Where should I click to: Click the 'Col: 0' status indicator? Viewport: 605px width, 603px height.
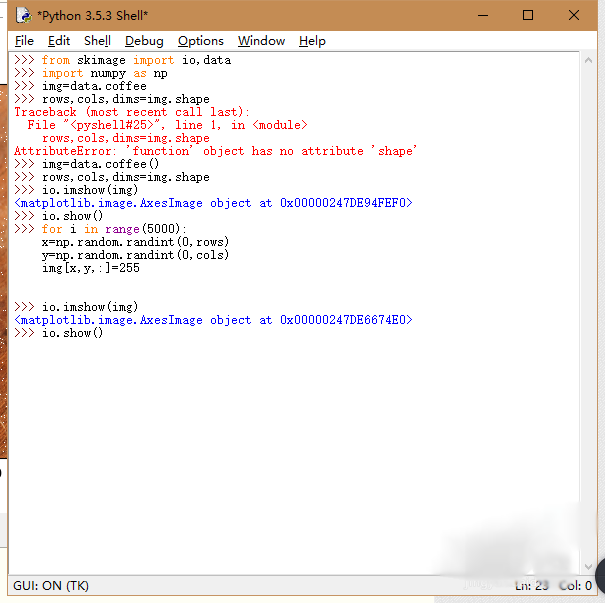(x=575, y=586)
